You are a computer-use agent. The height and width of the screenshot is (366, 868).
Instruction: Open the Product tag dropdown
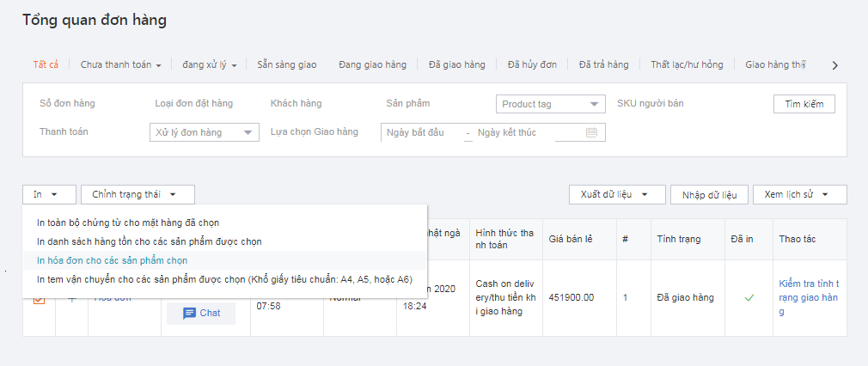[x=551, y=104]
